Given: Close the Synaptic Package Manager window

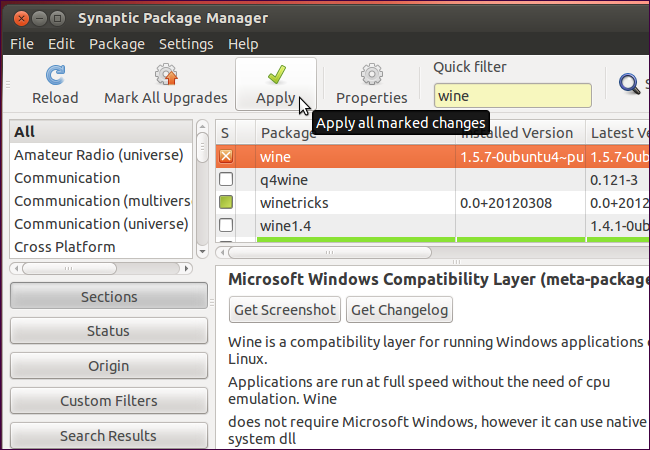Looking at the screenshot, I should 21,18.
